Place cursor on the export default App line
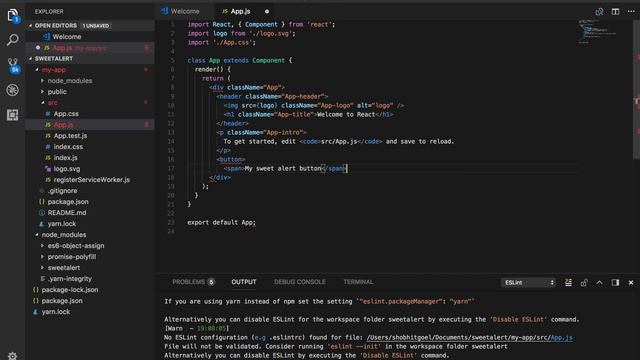The height and width of the screenshot is (360, 640). pos(221,222)
